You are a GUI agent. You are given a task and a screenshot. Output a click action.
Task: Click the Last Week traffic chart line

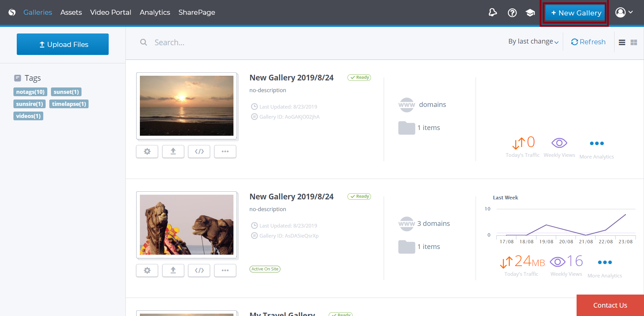click(566, 229)
